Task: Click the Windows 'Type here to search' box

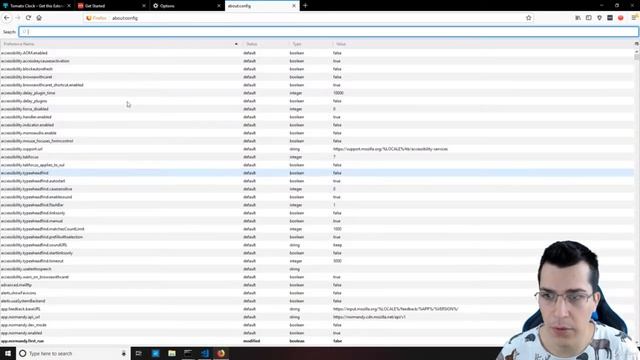Action: point(72,353)
